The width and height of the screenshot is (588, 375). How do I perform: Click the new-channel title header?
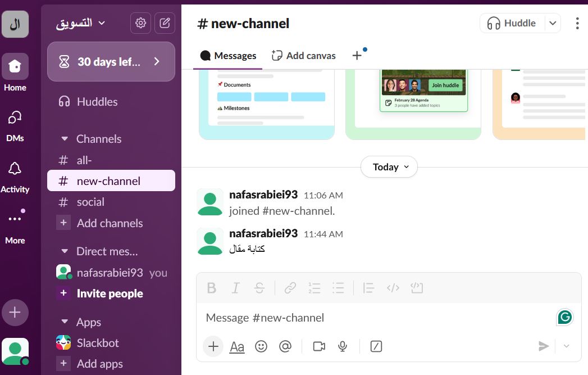click(x=243, y=23)
